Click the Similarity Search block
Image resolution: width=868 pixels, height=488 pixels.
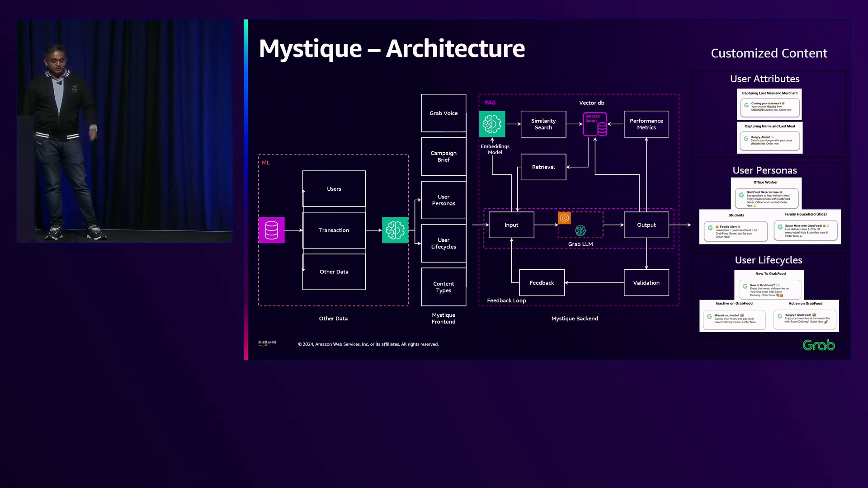coord(543,124)
